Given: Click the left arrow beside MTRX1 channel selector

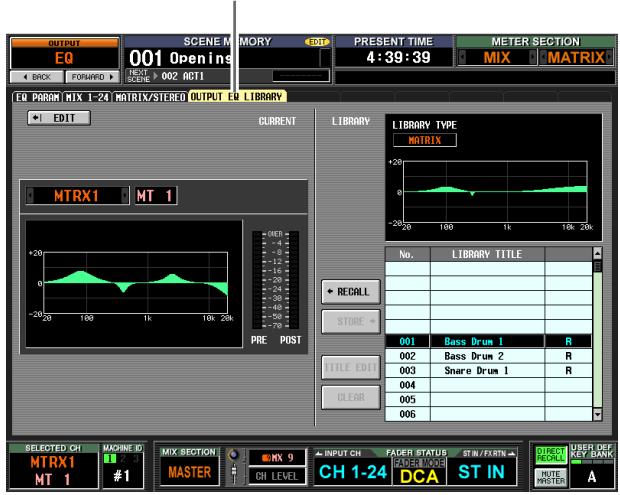Looking at the screenshot, I should [30, 196].
